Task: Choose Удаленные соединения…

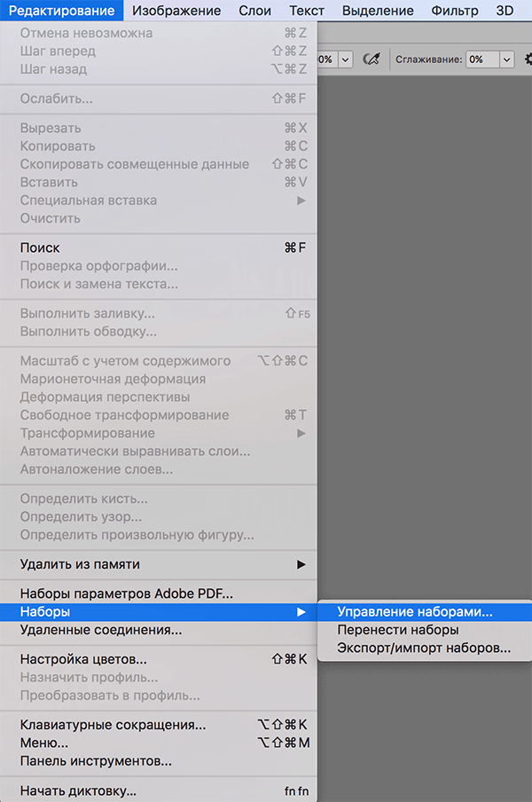Action: click(159, 630)
